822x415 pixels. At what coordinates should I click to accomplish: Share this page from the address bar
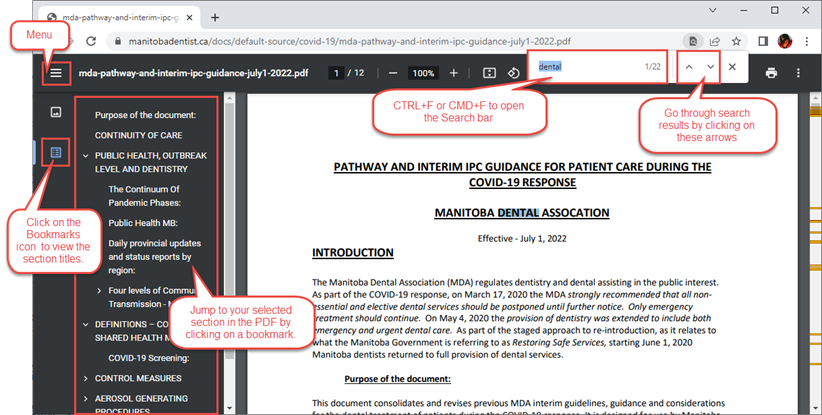pyautogui.click(x=715, y=41)
